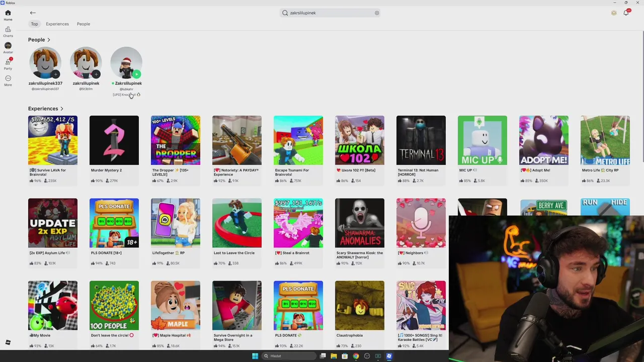Open the Windows Start menu
644x362 pixels.
pos(255,356)
